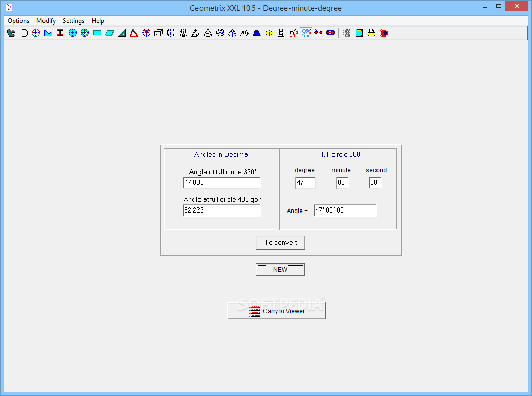Viewport: 532px width, 396px height.
Task: Select the truncated pyramid tool
Action: (x=245, y=33)
